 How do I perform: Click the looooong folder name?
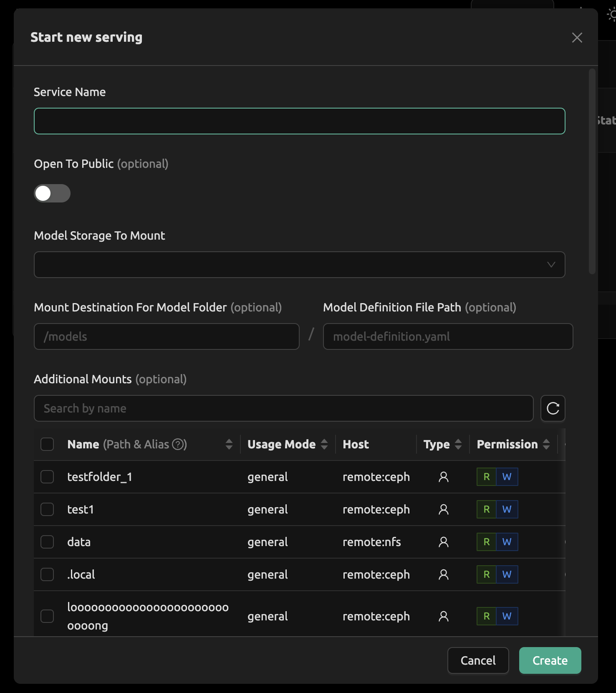tap(148, 616)
